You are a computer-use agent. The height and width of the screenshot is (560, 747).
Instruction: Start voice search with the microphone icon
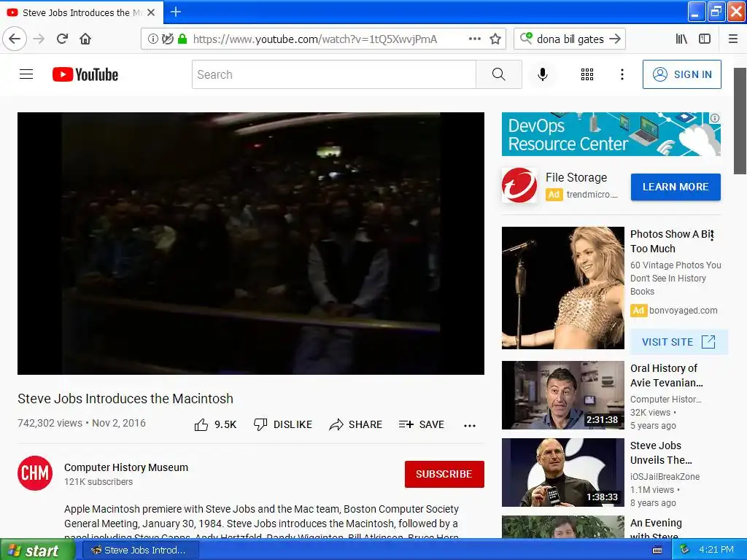click(x=542, y=74)
